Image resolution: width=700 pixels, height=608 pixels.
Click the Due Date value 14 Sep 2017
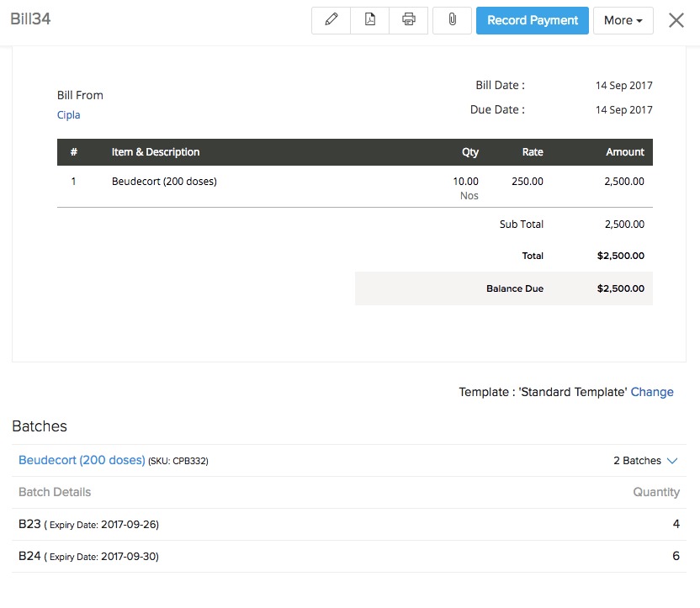[623, 110]
